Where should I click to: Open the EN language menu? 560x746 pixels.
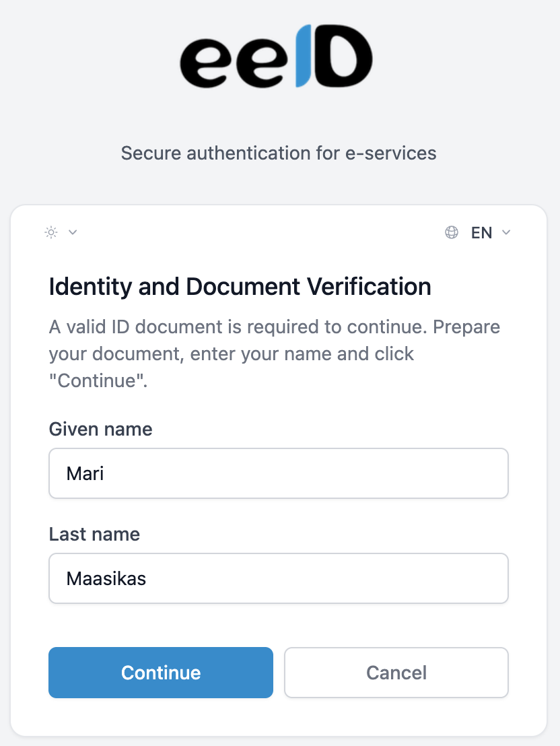point(481,233)
